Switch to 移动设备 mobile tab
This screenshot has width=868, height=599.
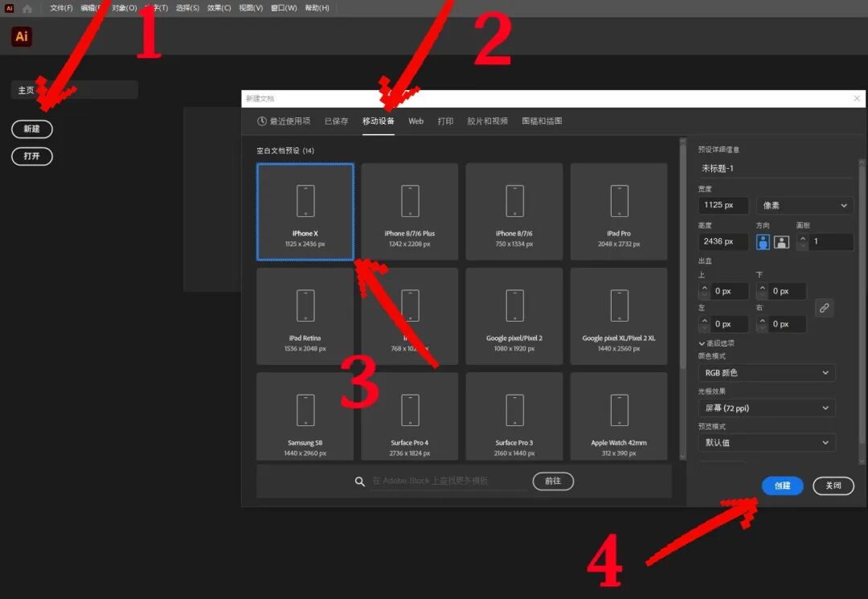(x=378, y=121)
